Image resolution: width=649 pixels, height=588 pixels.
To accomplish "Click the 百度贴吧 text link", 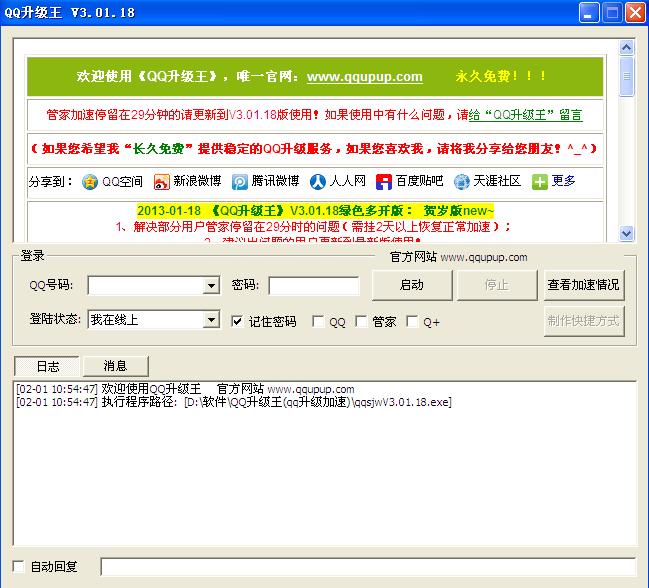I will [419, 181].
